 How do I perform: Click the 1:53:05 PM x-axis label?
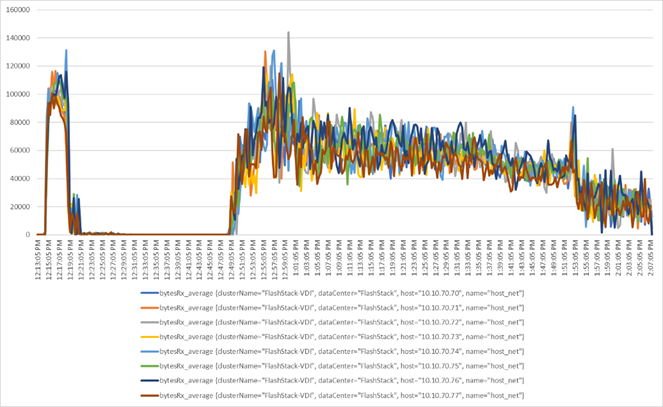tap(576, 258)
